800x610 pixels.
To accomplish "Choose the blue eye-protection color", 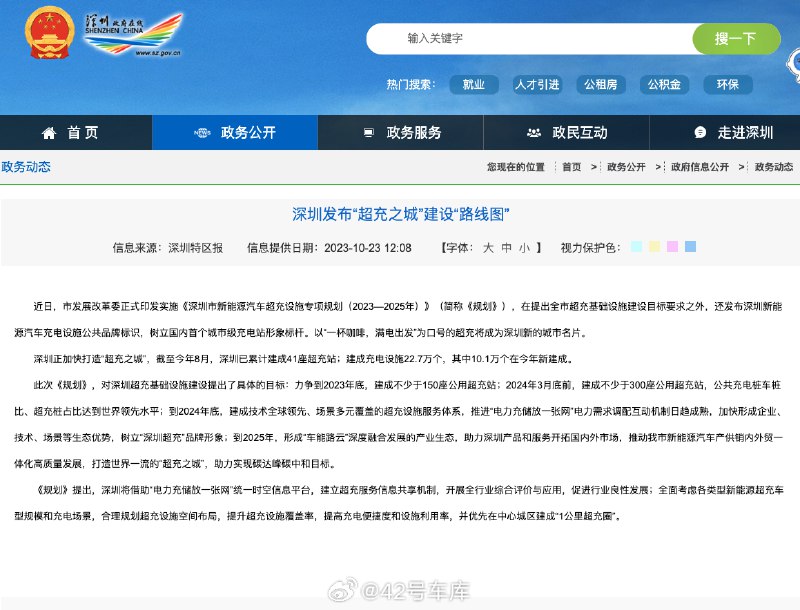I will pyautogui.click(x=690, y=247).
